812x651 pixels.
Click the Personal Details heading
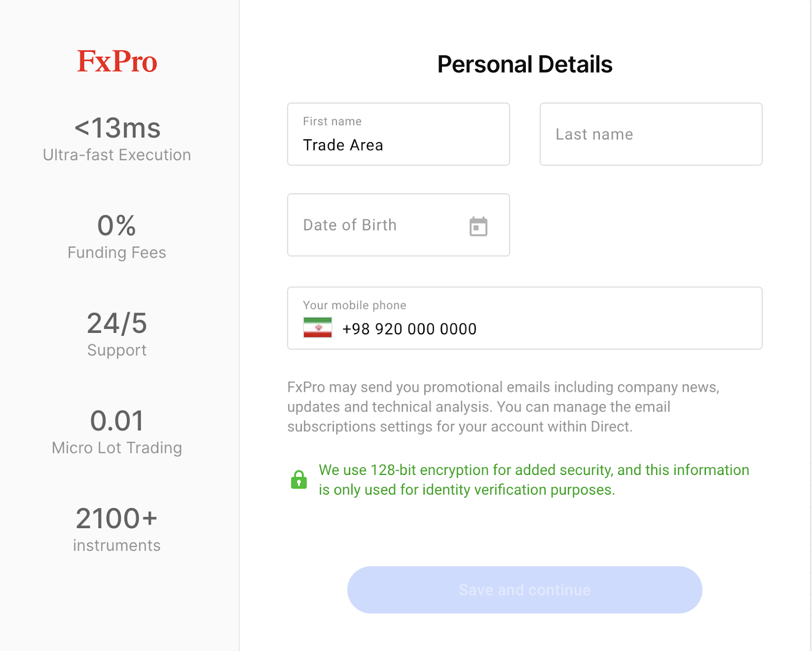[525, 64]
